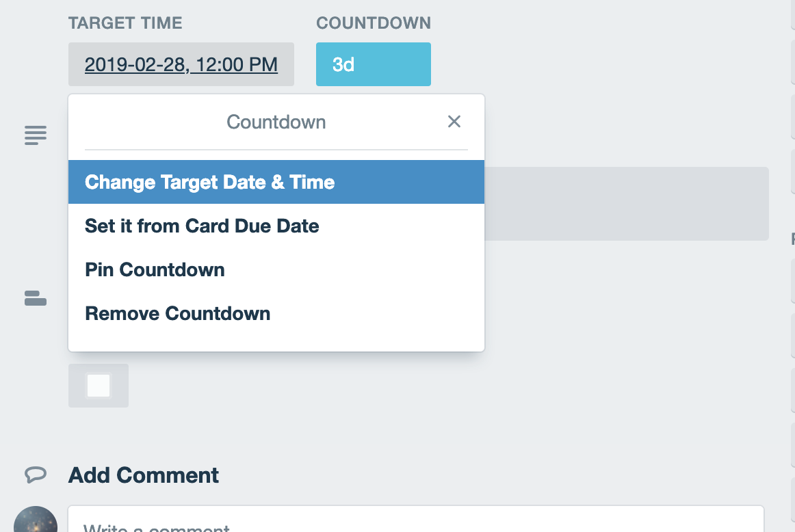The height and width of the screenshot is (532, 795).
Task: Click the speech bubble comment icon
Action: tap(36, 475)
